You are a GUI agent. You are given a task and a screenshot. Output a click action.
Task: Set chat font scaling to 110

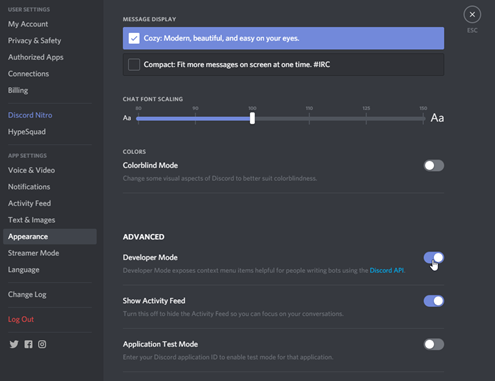click(x=309, y=118)
